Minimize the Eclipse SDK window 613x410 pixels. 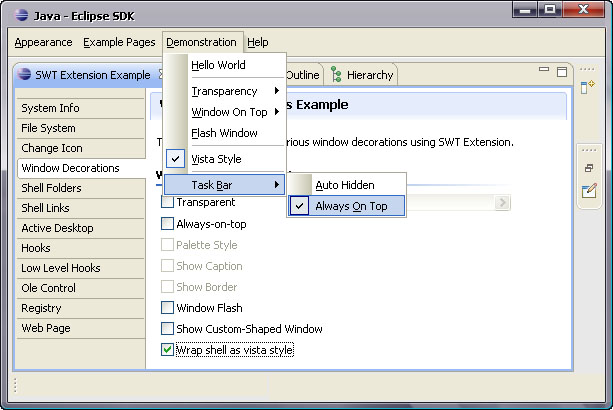click(x=525, y=9)
